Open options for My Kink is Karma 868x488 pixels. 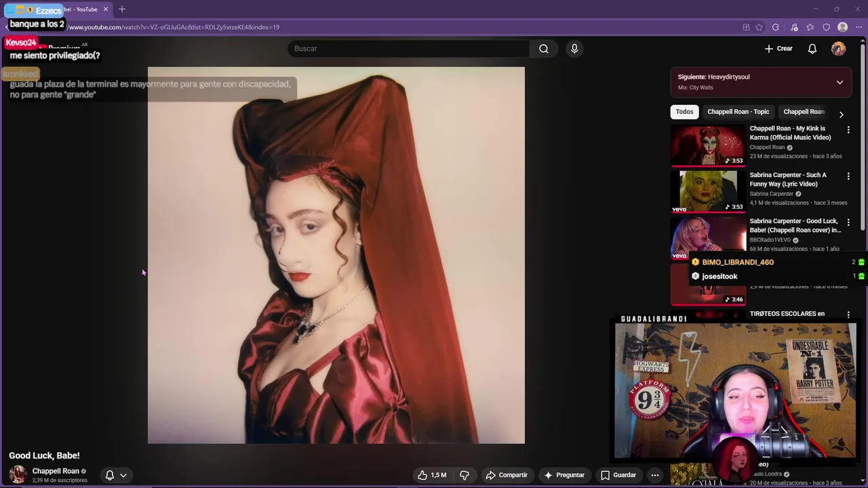[x=848, y=129]
